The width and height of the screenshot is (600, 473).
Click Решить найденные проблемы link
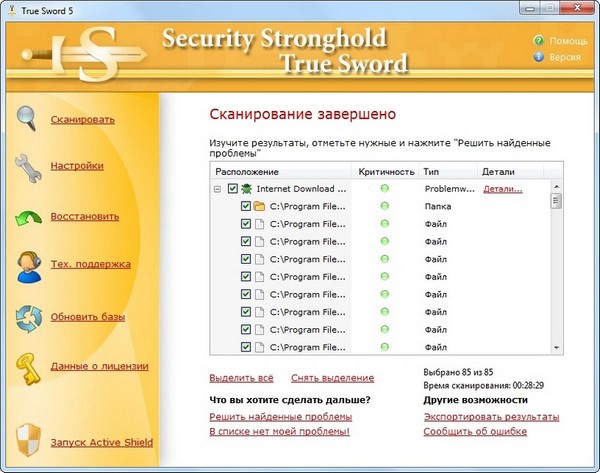pos(280,417)
